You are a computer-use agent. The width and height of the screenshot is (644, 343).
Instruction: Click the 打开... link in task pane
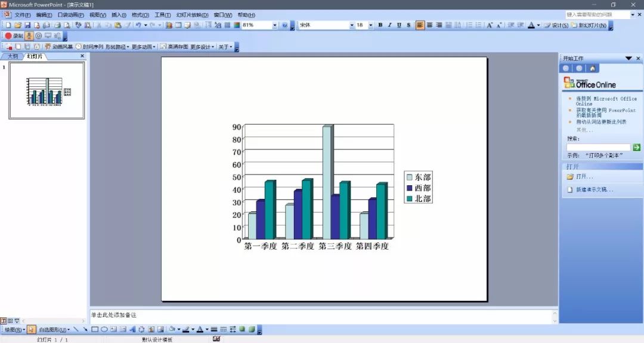coord(584,176)
